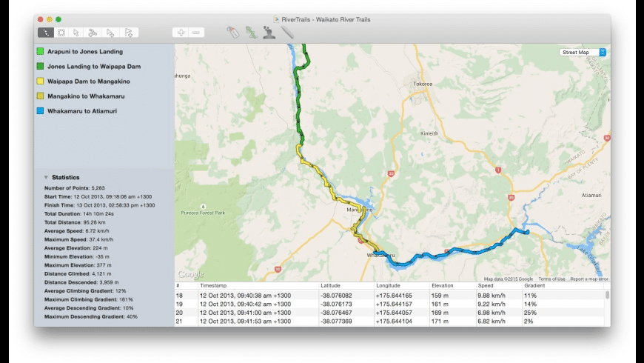The width and height of the screenshot is (644, 363).
Task: Choose the rectangular marquee selection tool
Action: pos(61,33)
